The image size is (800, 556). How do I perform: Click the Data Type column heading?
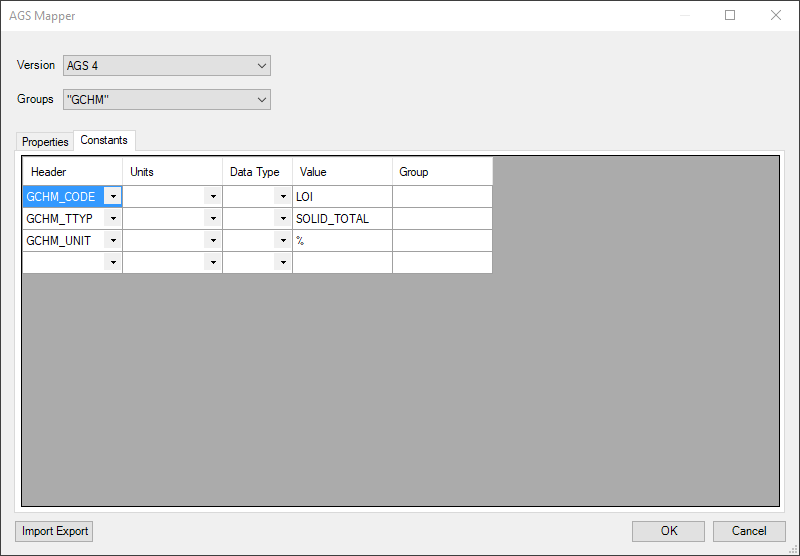click(x=257, y=171)
